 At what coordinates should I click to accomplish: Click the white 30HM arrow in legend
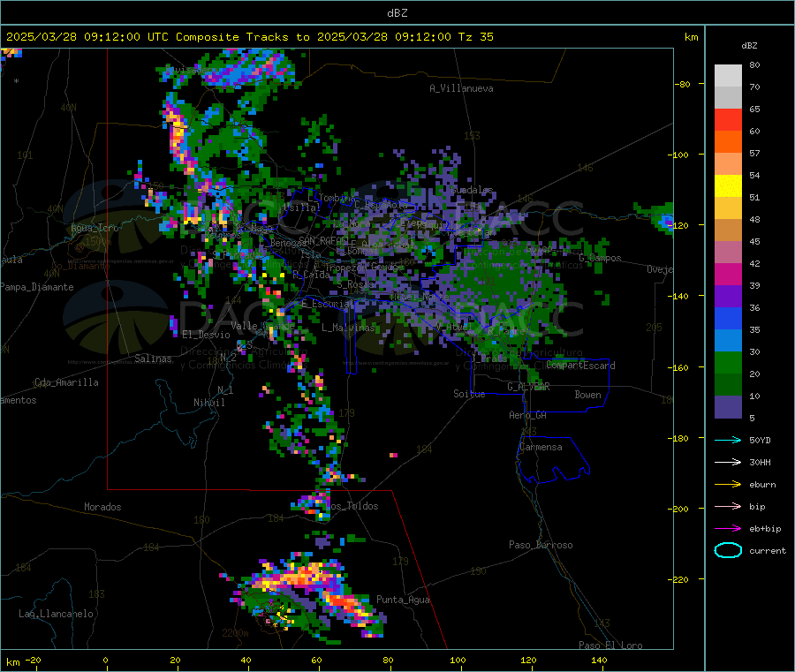tap(728, 462)
